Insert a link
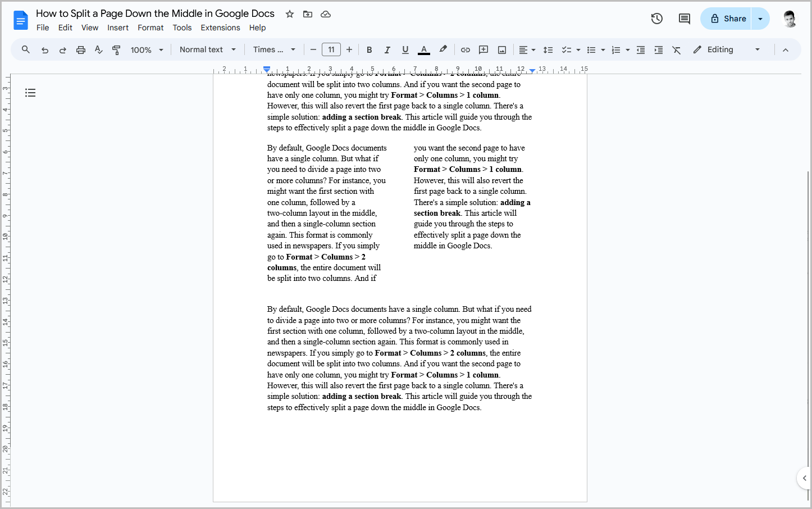This screenshot has width=812, height=509. point(466,50)
